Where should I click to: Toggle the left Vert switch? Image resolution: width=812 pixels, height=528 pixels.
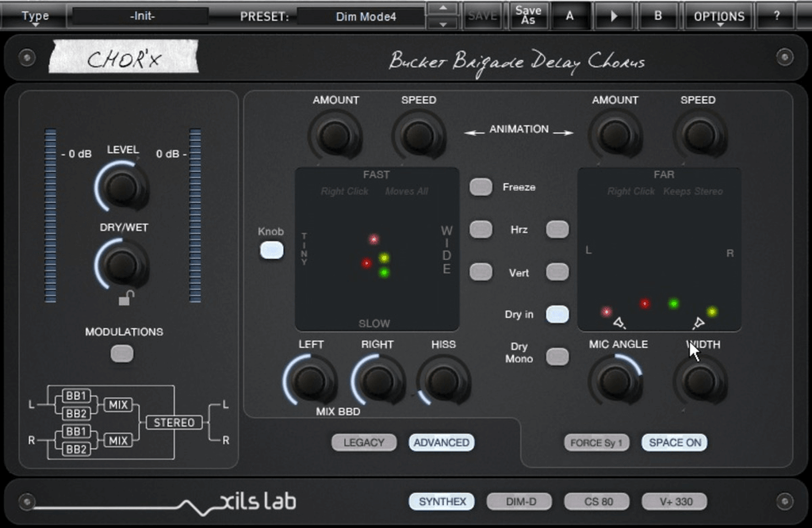pyautogui.click(x=481, y=272)
